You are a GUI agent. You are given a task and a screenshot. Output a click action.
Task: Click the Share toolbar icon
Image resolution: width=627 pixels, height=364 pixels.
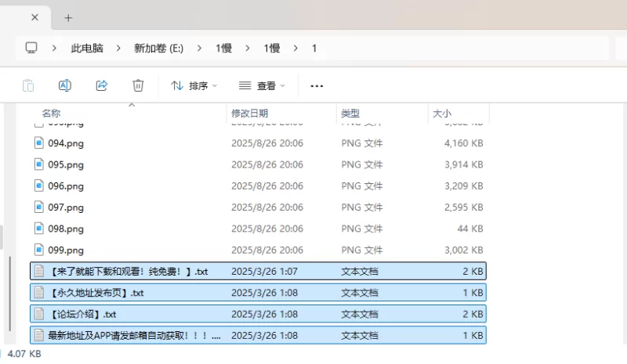coord(102,85)
